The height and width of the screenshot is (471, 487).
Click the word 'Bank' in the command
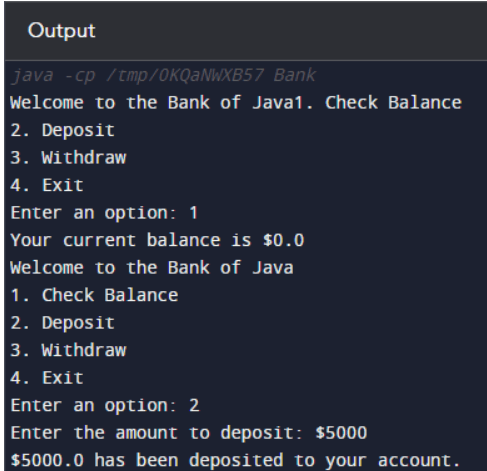pyautogui.click(x=295, y=75)
